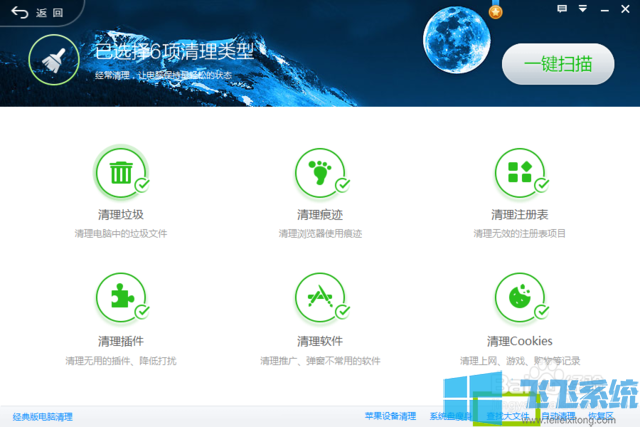Click description 清理电脑中的垃圾文件
Screen dimensions: 640x427
point(121,234)
